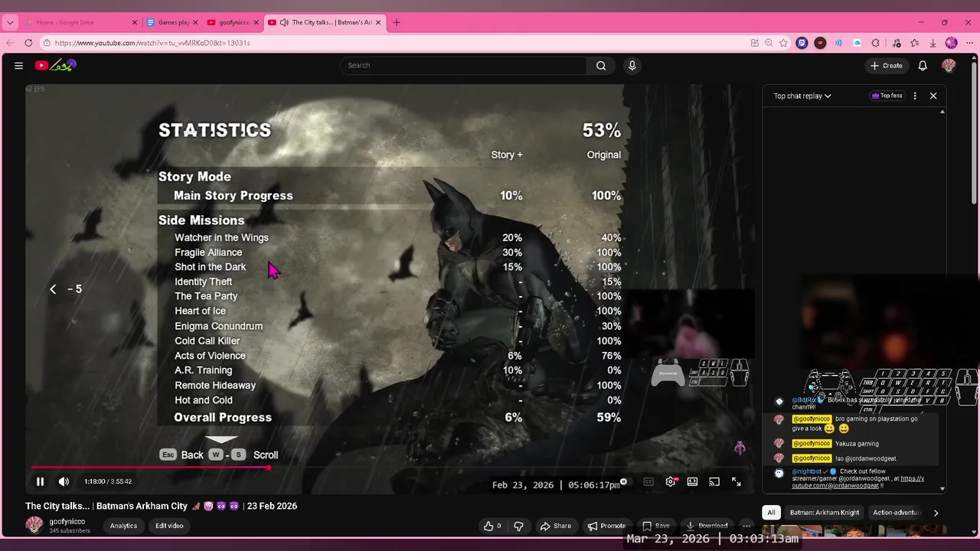Open goofynicco channel name link
This screenshot has width=980, height=551.
point(67,522)
